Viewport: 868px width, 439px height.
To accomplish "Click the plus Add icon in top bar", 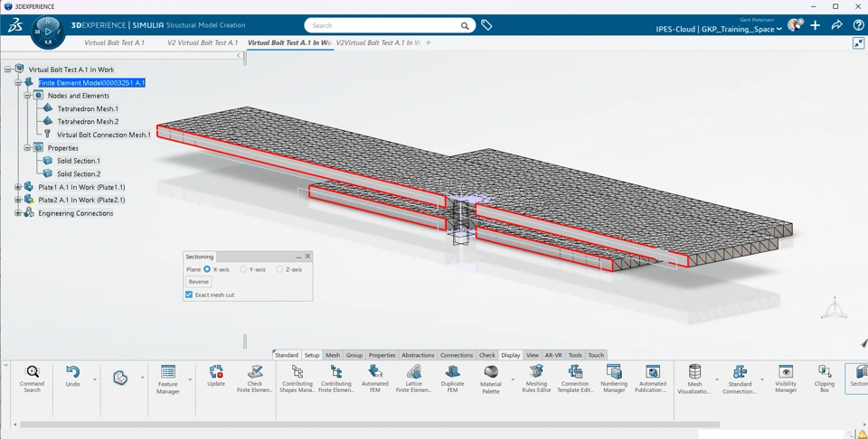I will 815,25.
